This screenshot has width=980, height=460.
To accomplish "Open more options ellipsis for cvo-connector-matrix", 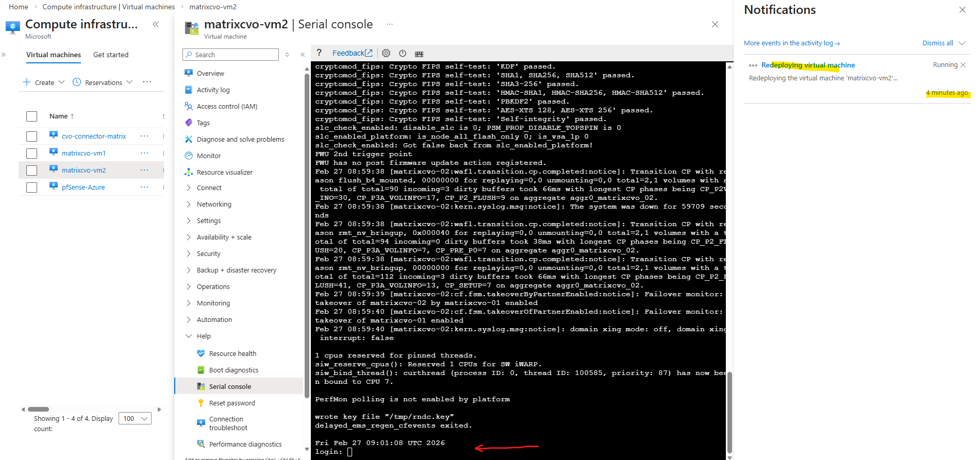I will click(144, 136).
